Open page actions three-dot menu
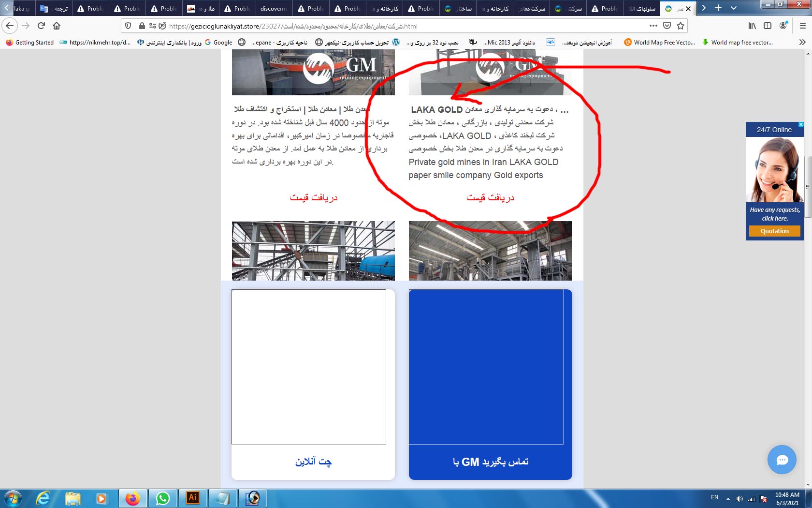 tap(653, 26)
